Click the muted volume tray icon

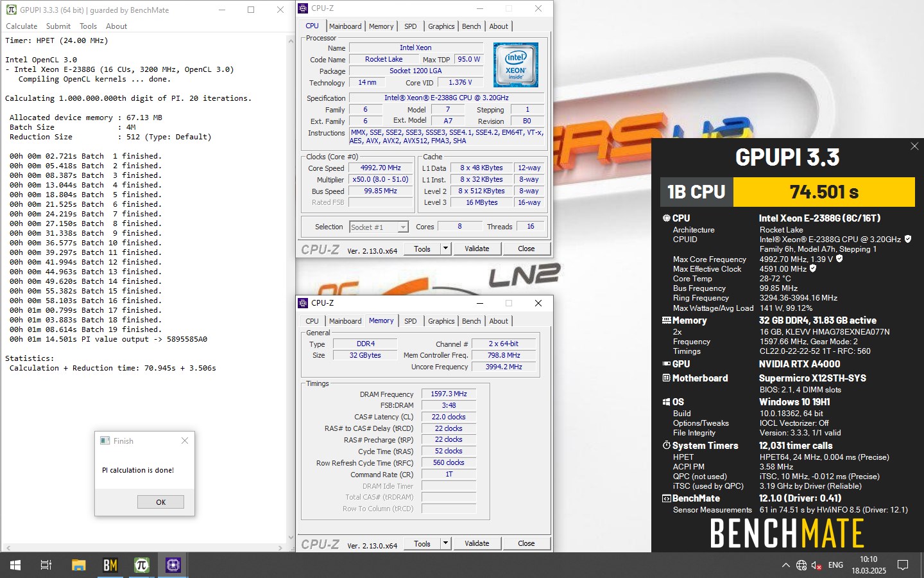[x=817, y=565]
